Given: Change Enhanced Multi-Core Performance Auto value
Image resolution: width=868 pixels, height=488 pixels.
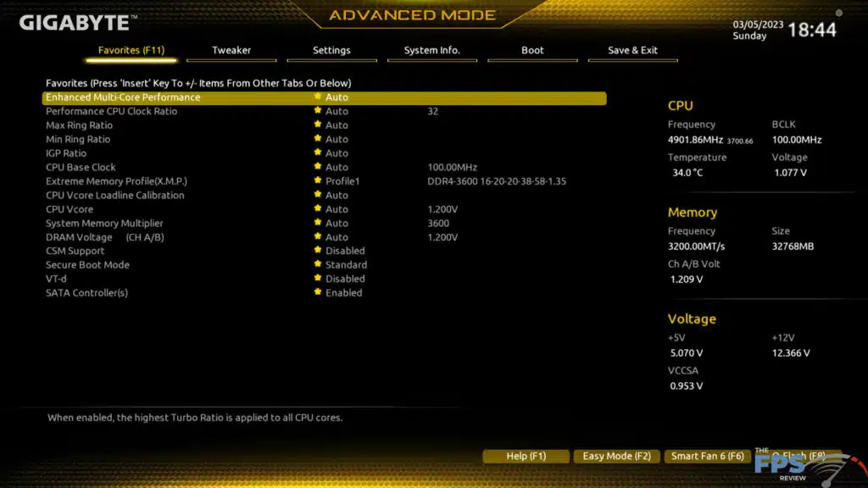Looking at the screenshot, I should [x=337, y=97].
